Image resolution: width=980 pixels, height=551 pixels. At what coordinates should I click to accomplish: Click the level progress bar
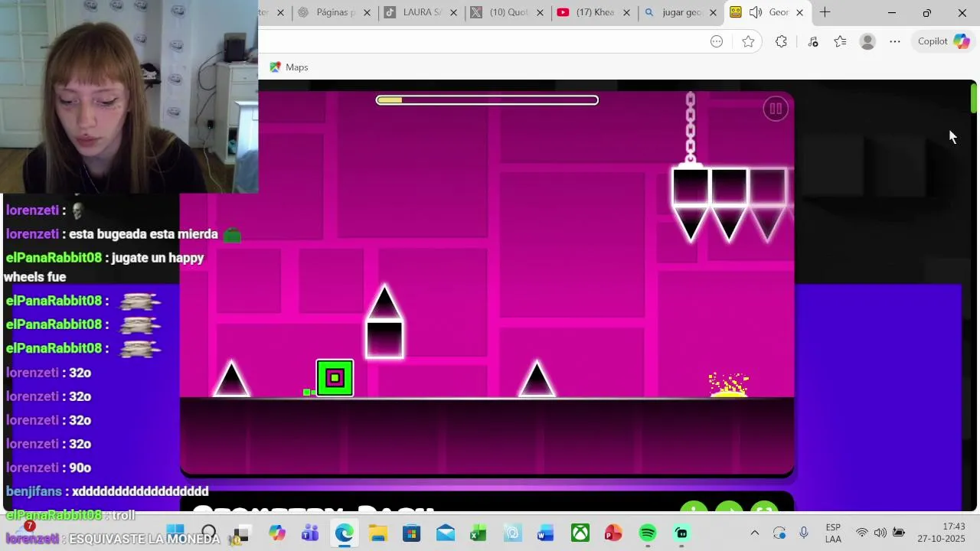(487, 99)
